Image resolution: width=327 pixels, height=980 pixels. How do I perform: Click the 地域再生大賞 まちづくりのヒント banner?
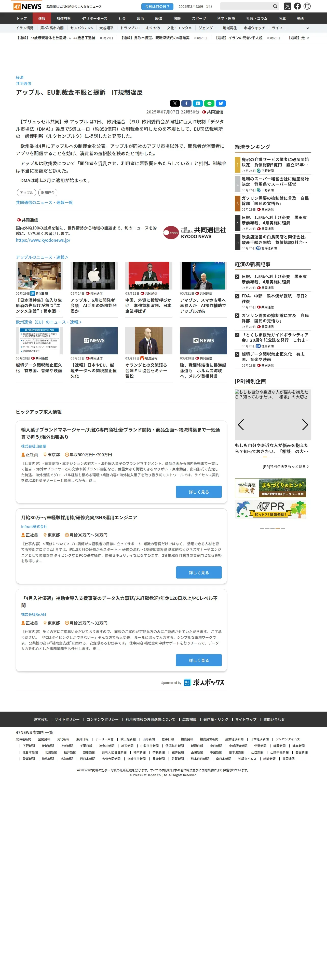point(270,488)
